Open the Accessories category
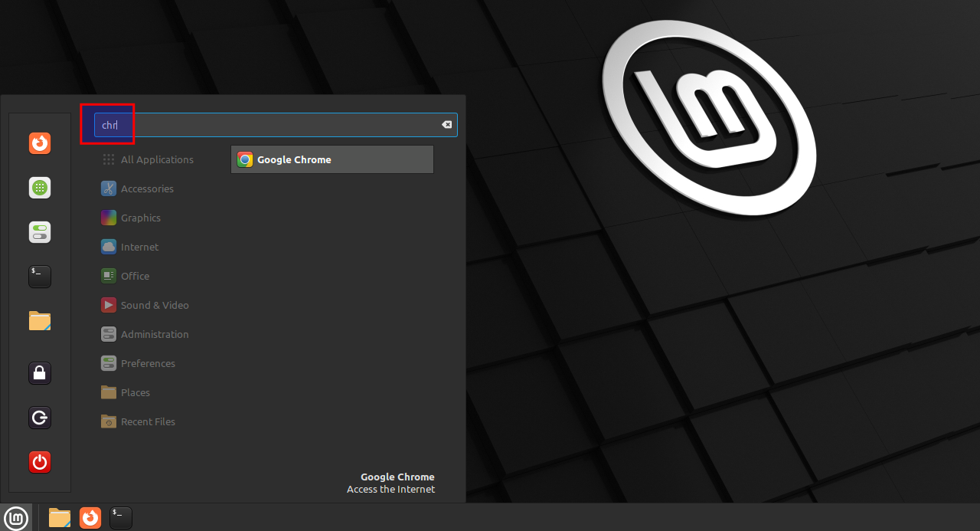This screenshot has height=531, width=980. [146, 188]
